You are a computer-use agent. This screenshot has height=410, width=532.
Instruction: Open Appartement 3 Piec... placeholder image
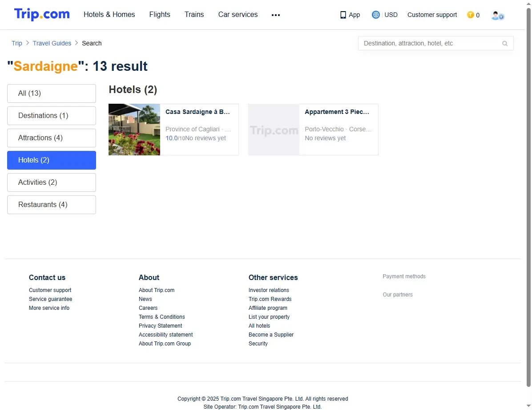click(x=274, y=130)
